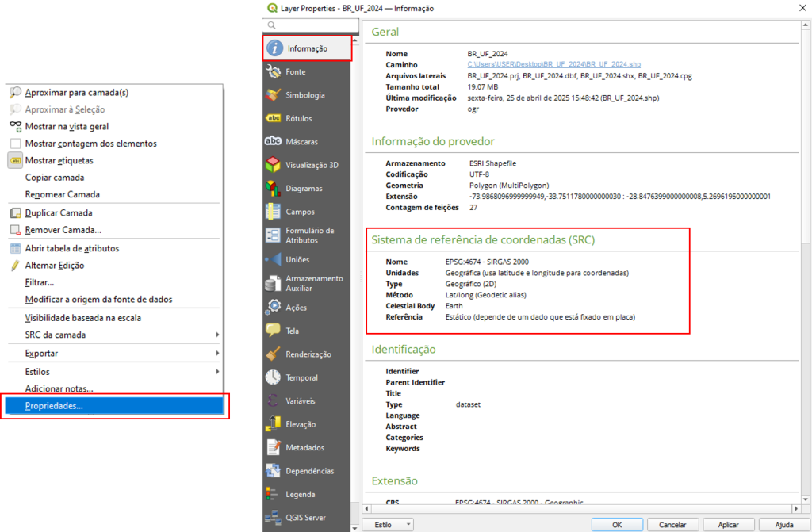
Task: Select the Uniões join icon
Action: coord(274,259)
